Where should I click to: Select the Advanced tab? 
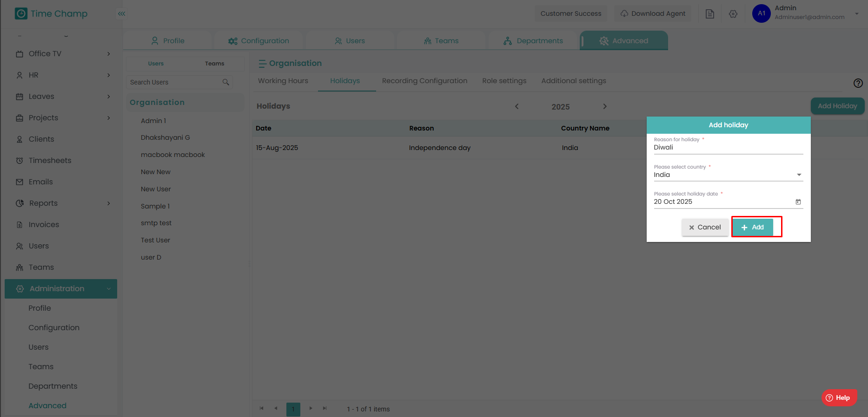(624, 41)
